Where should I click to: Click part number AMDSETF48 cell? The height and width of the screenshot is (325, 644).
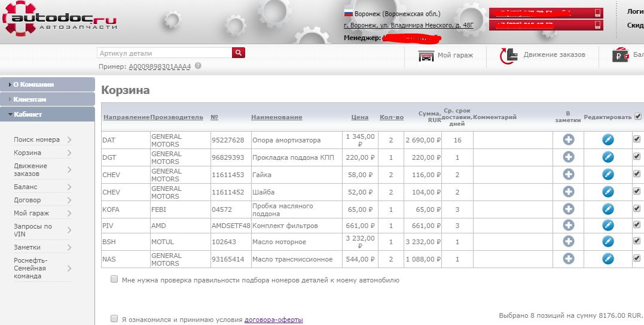tap(231, 226)
